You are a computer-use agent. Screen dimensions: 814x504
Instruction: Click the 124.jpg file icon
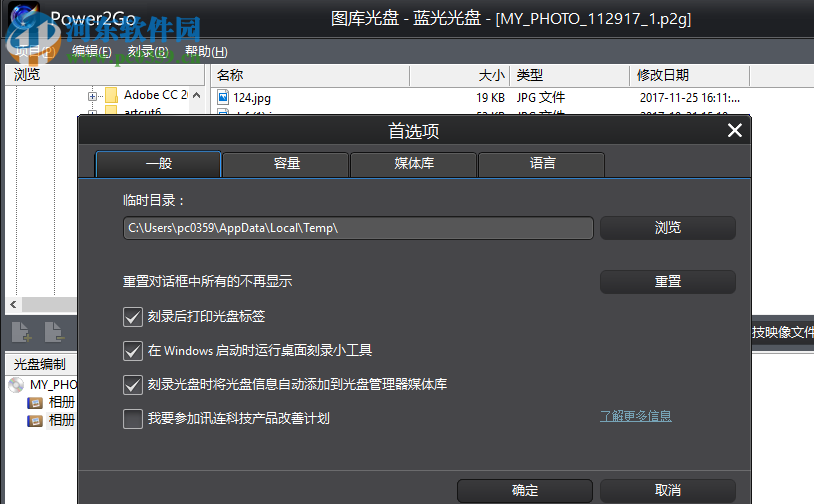[223, 97]
